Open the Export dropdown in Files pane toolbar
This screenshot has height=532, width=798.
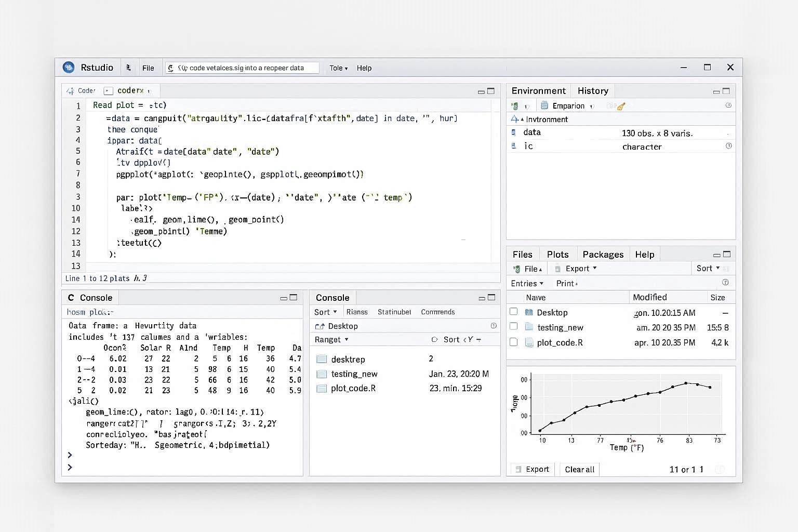click(576, 269)
